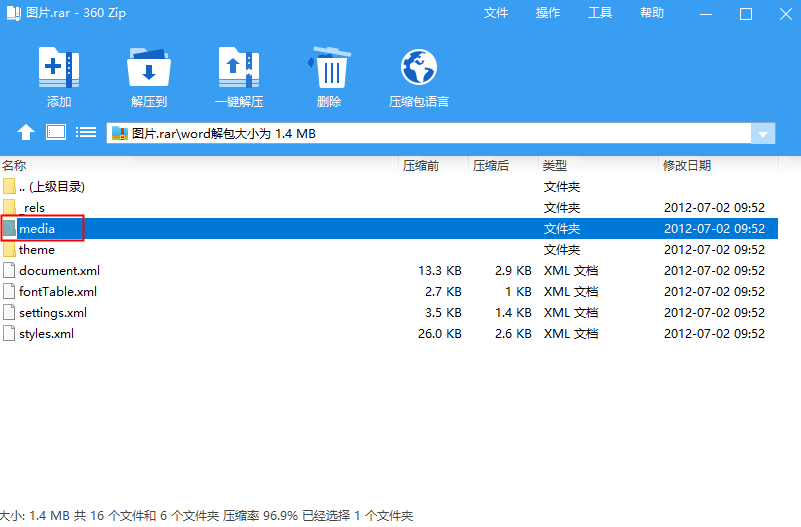Click the 解压到 (Extract to) icon
The height and width of the screenshot is (527, 801).
pos(148,70)
